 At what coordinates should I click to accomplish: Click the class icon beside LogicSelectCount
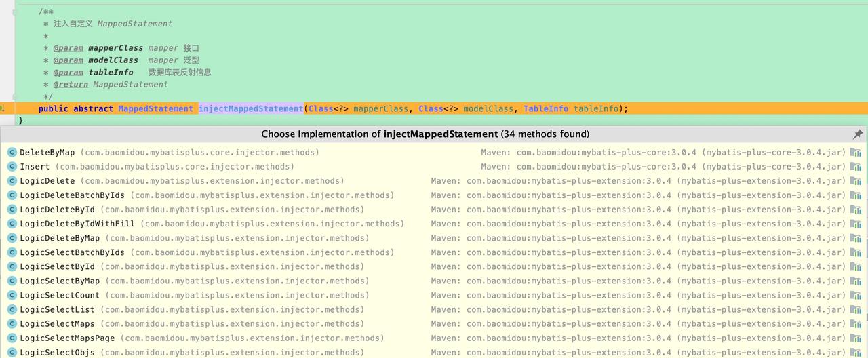pos(12,296)
